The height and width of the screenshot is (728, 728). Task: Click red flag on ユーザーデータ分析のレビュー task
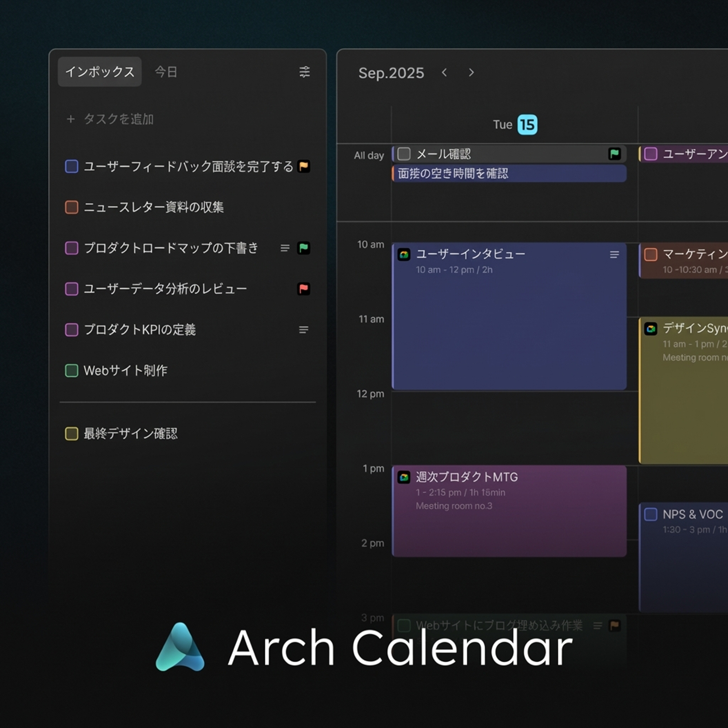[x=303, y=289]
